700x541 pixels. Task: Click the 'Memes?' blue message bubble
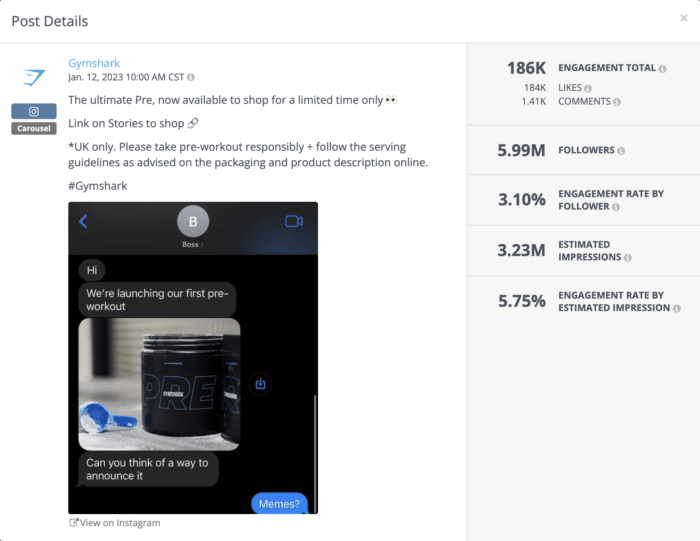click(279, 504)
